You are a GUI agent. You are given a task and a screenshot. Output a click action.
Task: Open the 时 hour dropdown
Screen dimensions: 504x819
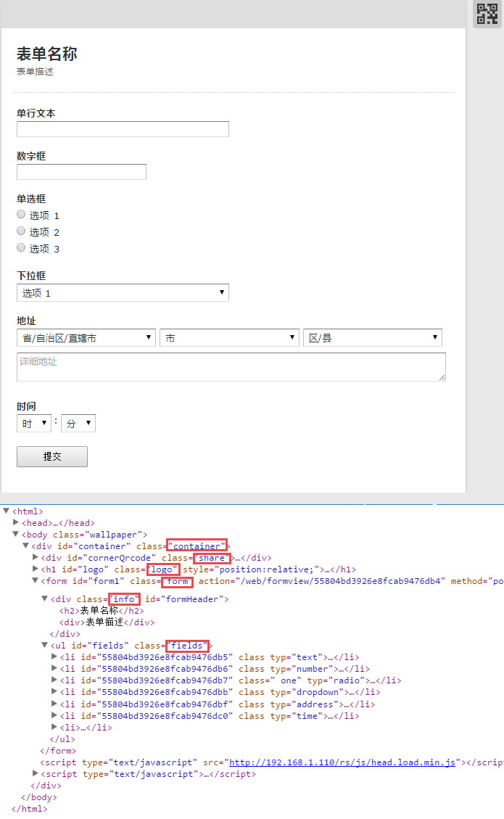34,423
